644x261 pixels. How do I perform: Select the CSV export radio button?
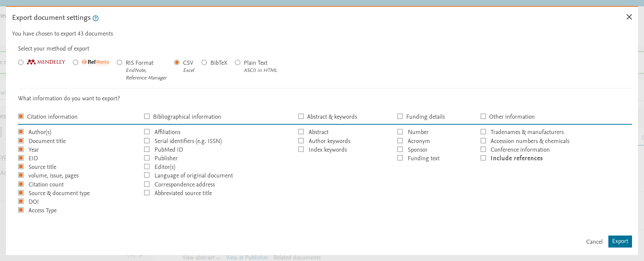click(177, 63)
